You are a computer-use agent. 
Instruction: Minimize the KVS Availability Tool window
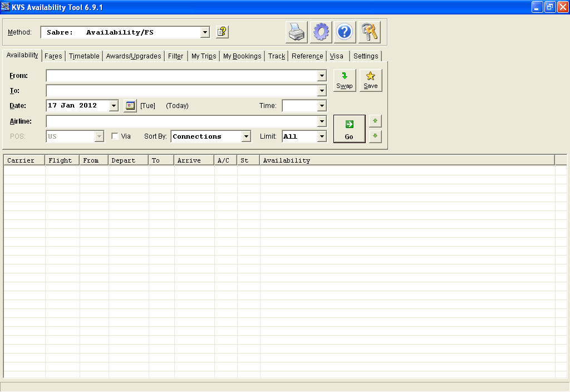[x=537, y=7]
